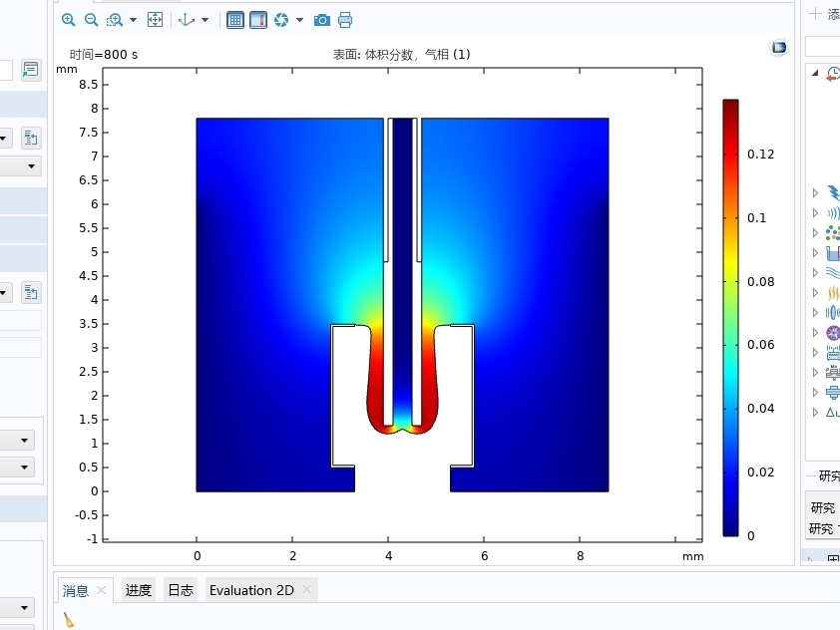
Task: Close the 消息 tab
Action: (x=101, y=590)
